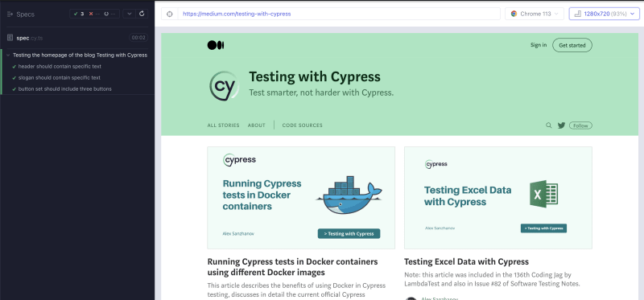Screen dimensions: 644x300
Task: Click the Medium logo
Action: pos(216,45)
